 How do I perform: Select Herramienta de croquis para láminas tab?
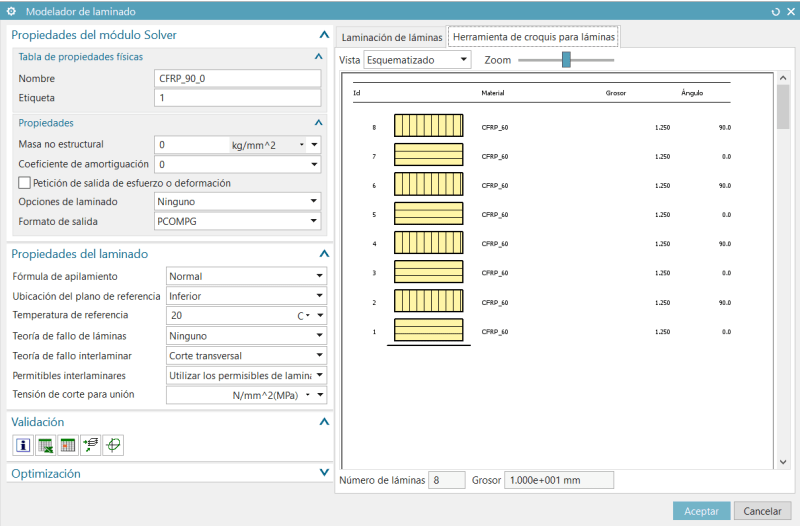tap(534, 37)
